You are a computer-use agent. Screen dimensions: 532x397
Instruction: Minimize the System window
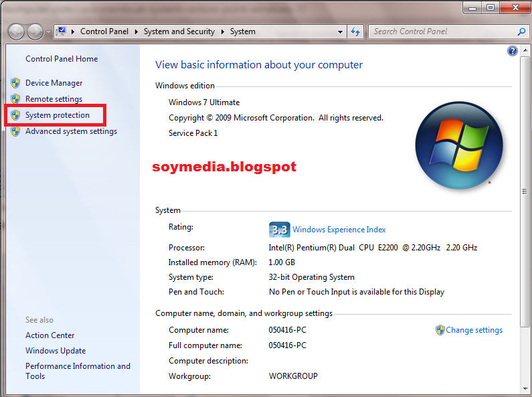click(x=472, y=8)
